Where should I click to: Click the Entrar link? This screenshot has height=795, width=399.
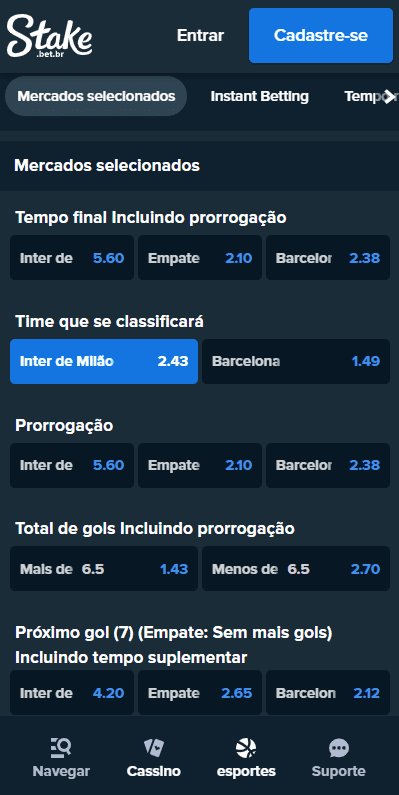[x=200, y=35]
